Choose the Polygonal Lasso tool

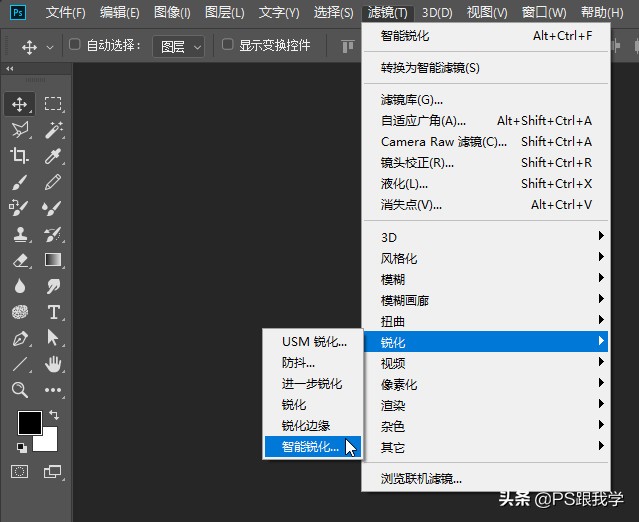[x=20, y=130]
